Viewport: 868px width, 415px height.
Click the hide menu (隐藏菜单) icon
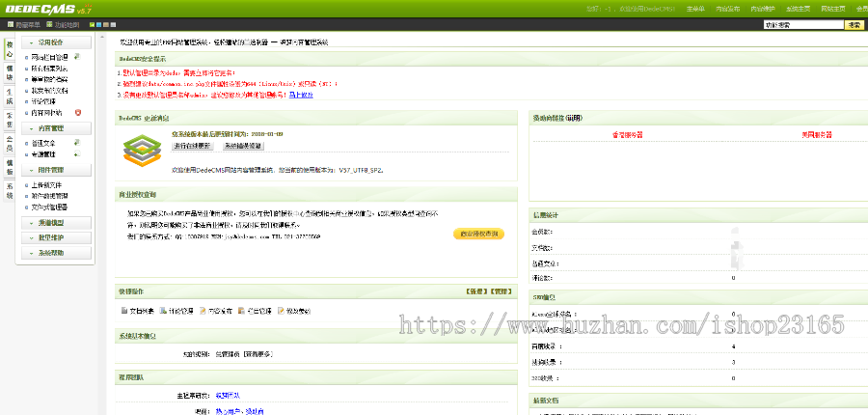(11, 24)
